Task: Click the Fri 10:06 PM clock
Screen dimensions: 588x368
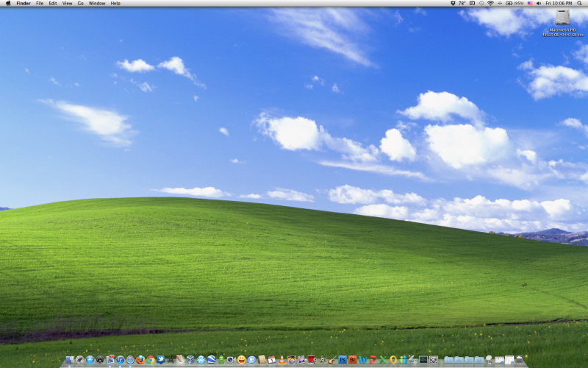Action: click(559, 3)
